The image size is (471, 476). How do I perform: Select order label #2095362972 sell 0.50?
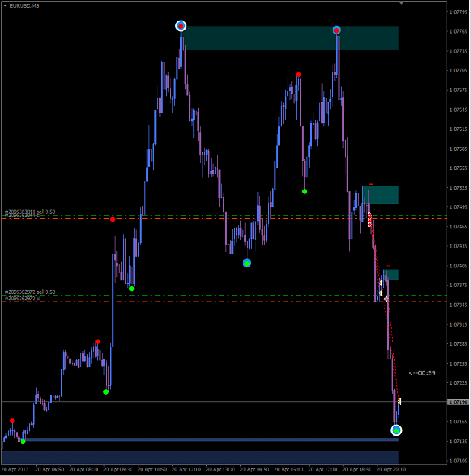tap(30, 292)
